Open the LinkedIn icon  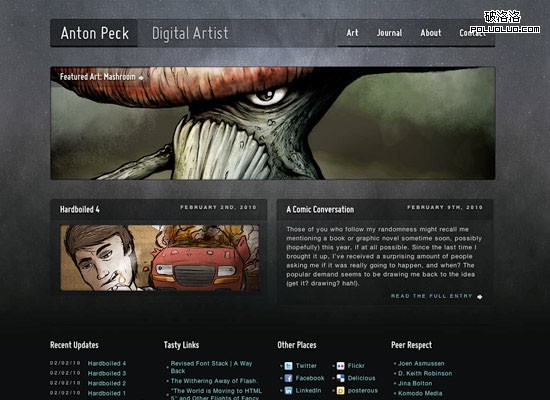pyautogui.click(x=288, y=391)
